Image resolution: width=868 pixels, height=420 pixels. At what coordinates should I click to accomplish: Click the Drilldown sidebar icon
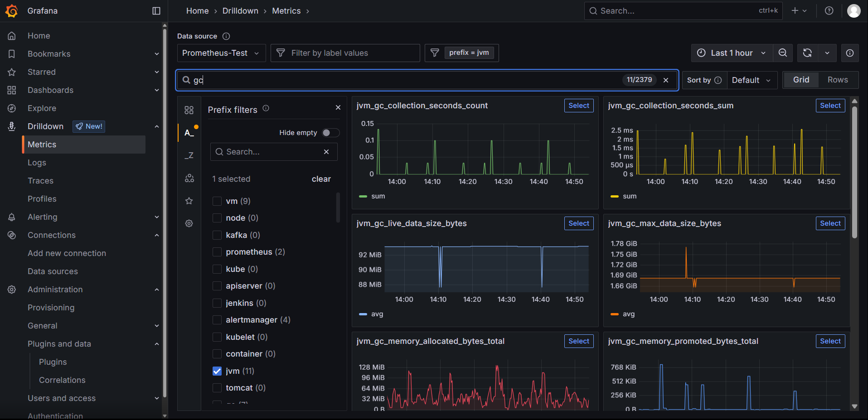12,126
